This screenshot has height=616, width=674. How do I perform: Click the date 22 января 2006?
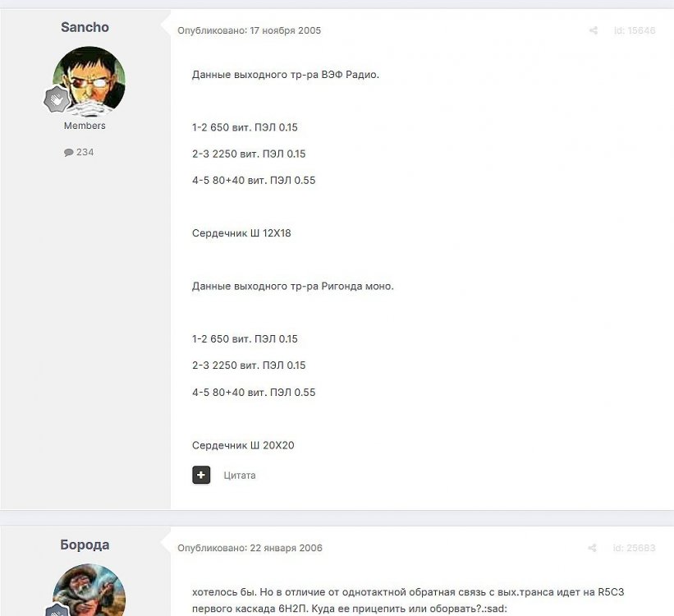point(286,548)
